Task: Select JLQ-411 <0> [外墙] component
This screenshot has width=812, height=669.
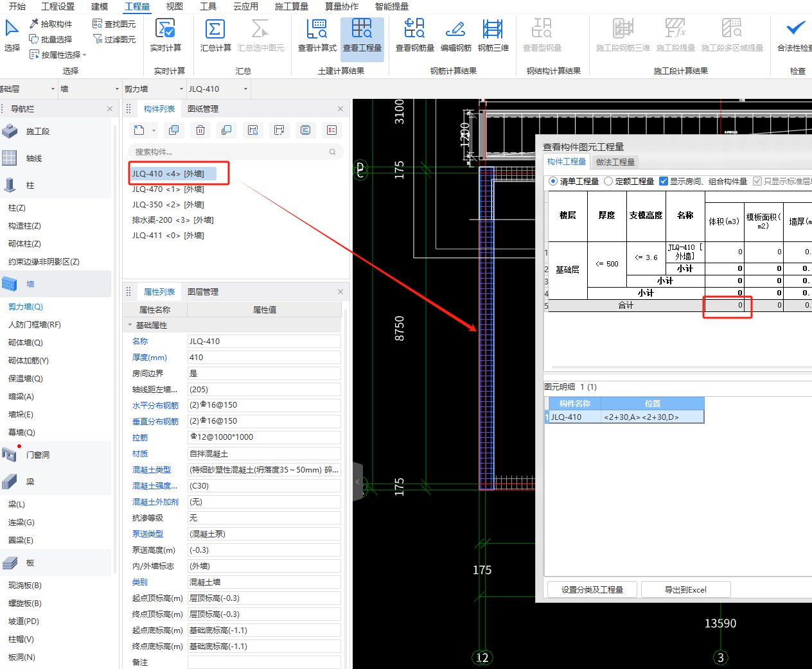Action: pyautogui.click(x=168, y=236)
